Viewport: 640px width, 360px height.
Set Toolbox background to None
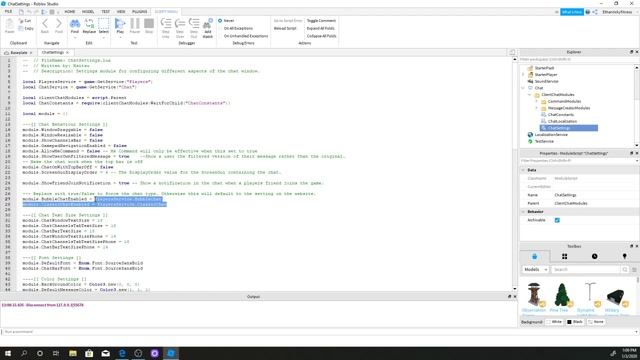596,322
